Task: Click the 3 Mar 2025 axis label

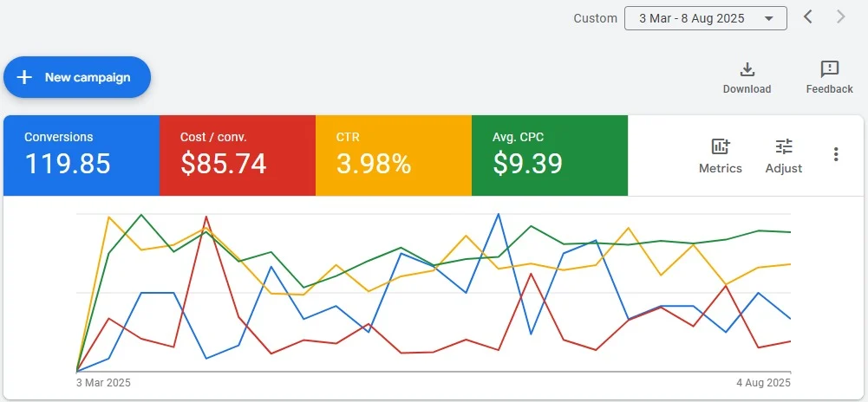Action: click(103, 382)
